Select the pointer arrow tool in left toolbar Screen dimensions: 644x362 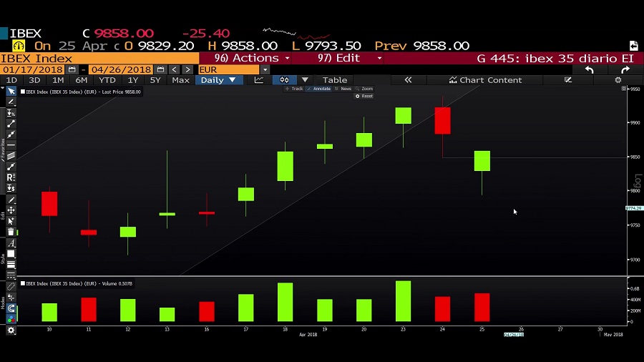coord(11,92)
